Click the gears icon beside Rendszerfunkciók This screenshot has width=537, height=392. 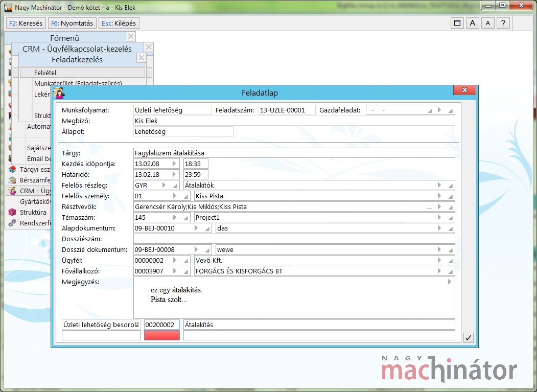pyautogui.click(x=12, y=223)
